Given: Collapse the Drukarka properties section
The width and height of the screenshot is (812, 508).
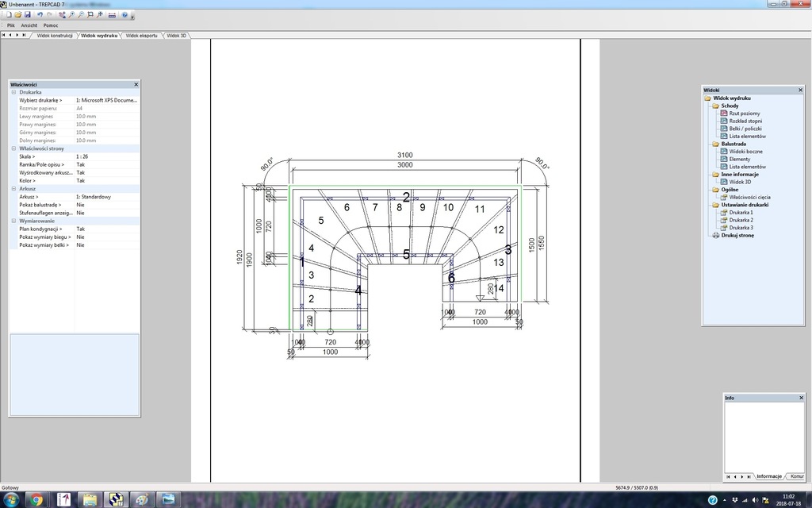Looking at the screenshot, I should click(13, 92).
